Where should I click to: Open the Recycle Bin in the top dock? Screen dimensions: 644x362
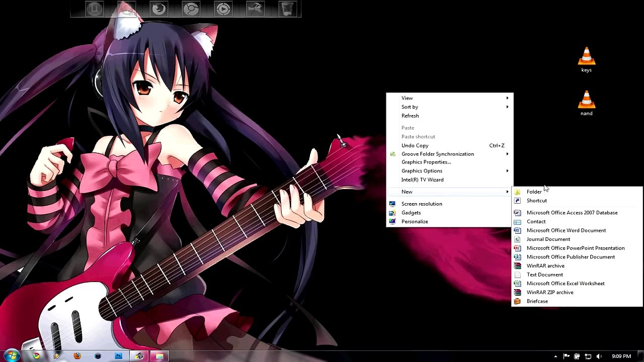coord(287,9)
